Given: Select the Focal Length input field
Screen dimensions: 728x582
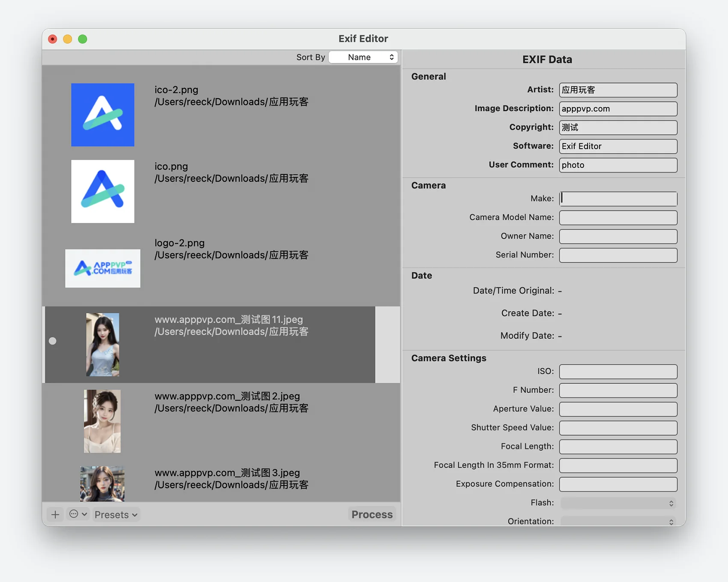Looking at the screenshot, I should point(618,447).
